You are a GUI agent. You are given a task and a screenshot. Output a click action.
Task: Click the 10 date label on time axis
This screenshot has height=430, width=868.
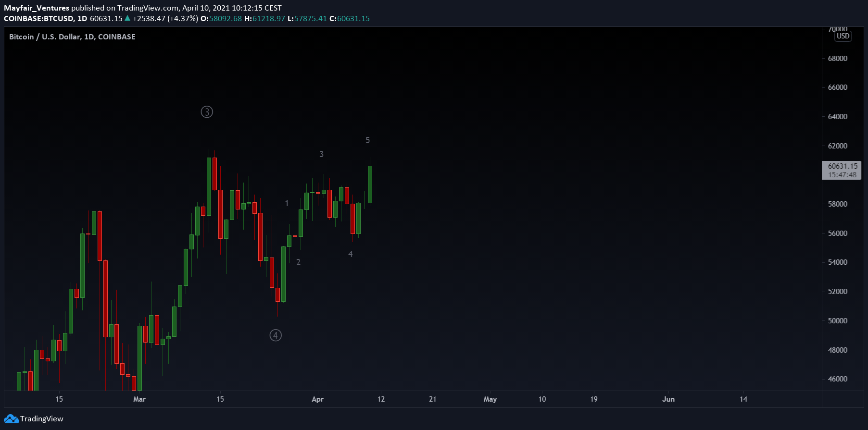pyautogui.click(x=542, y=399)
